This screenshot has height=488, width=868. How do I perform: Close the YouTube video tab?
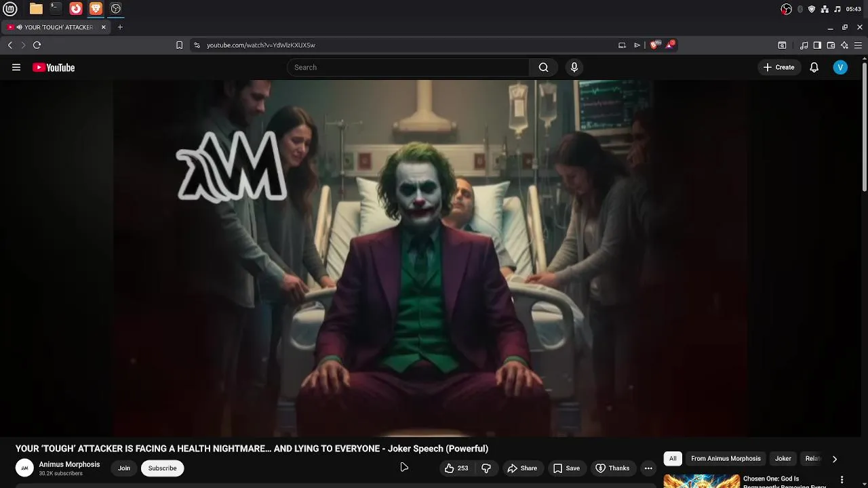tap(104, 27)
